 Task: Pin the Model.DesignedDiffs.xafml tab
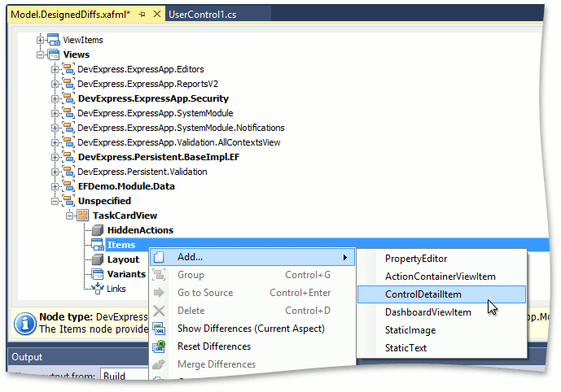[x=142, y=15]
